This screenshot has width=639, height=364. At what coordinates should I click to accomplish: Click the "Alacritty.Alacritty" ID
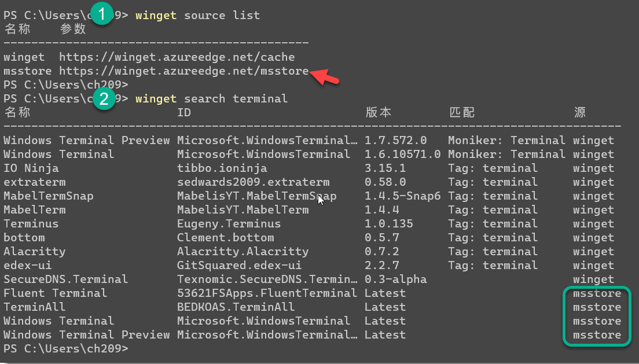point(243,252)
